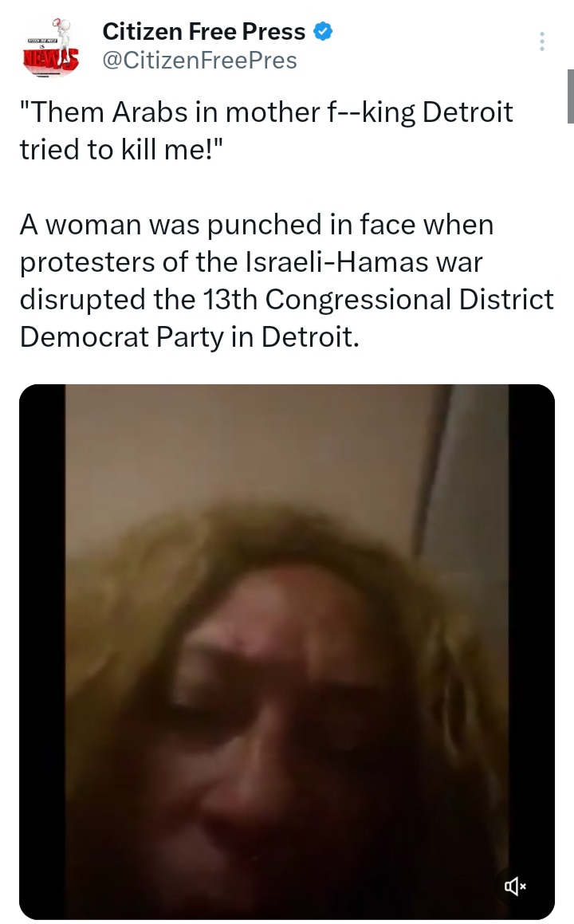Click the left black bar of the video
Screen dimensions: 574x924
pyautogui.click(x=42, y=652)
